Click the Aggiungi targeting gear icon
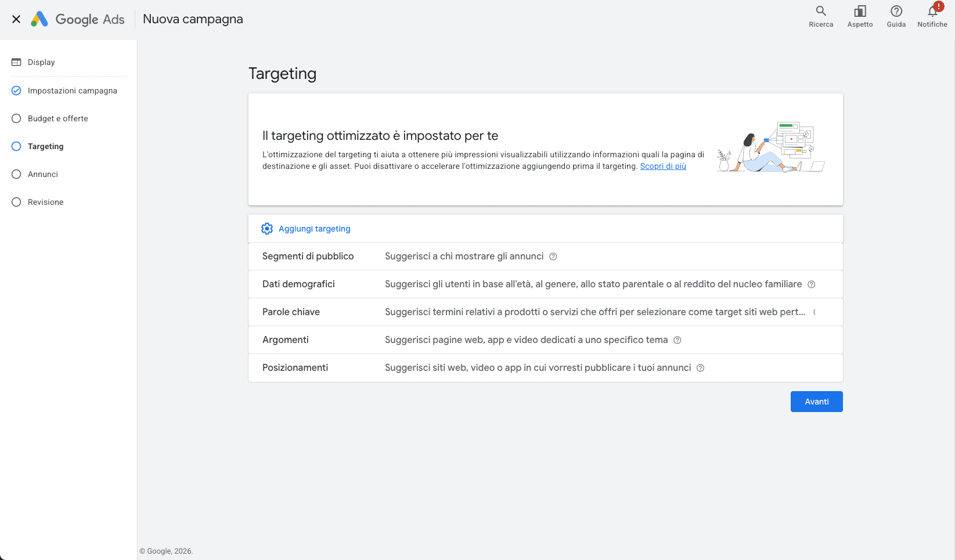 coord(267,229)
